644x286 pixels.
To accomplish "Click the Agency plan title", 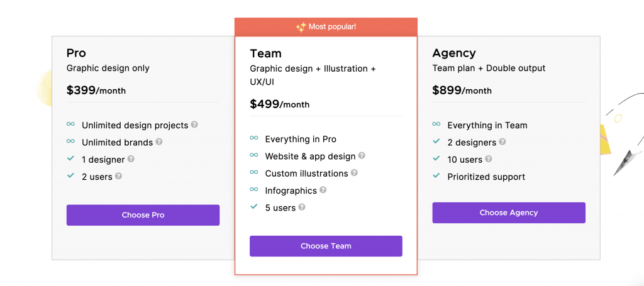I will click(454, 53).
